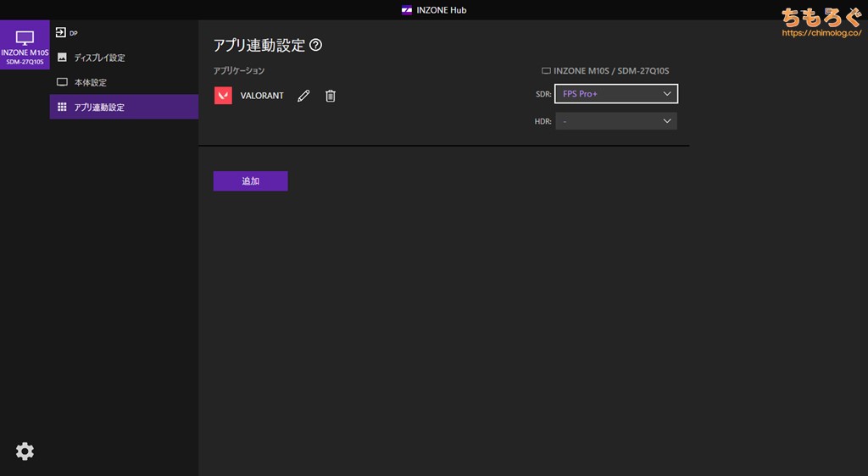Edit the VALORANT entry with pencil icon

click(x=303, y=96)
